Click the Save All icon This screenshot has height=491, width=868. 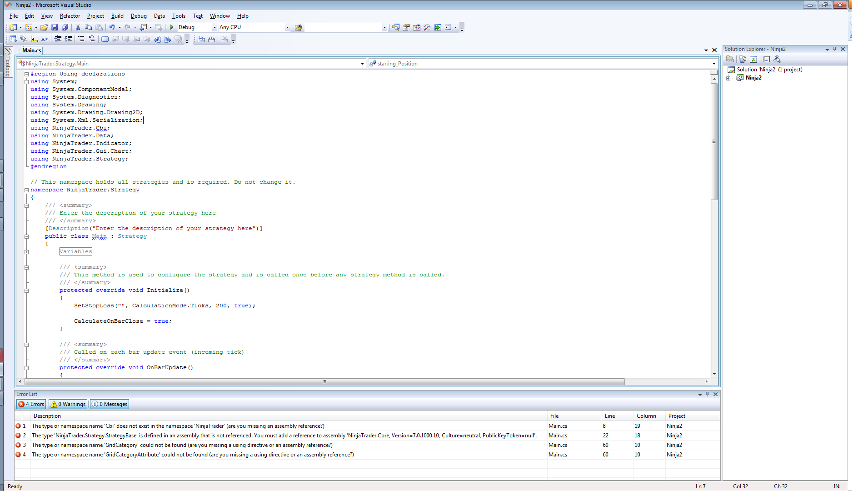coord(65,27)
